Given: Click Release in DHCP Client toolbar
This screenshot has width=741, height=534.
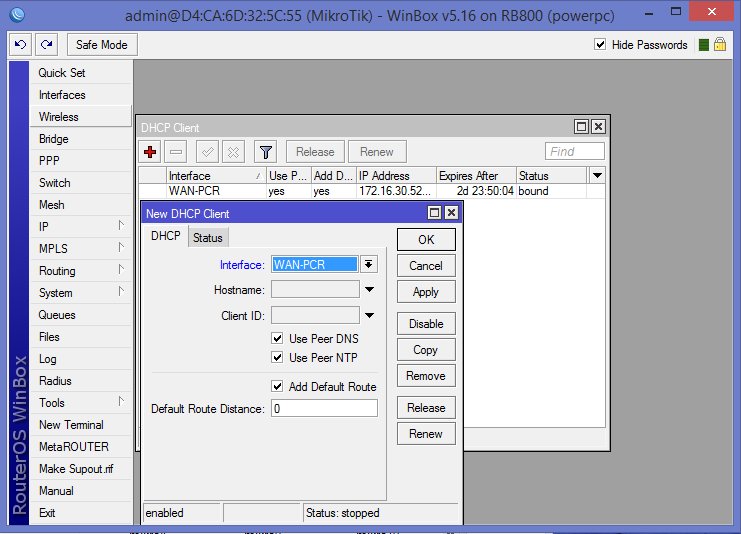Looking at the screenshot, I should pyautogui.click(x=315, y=152).
